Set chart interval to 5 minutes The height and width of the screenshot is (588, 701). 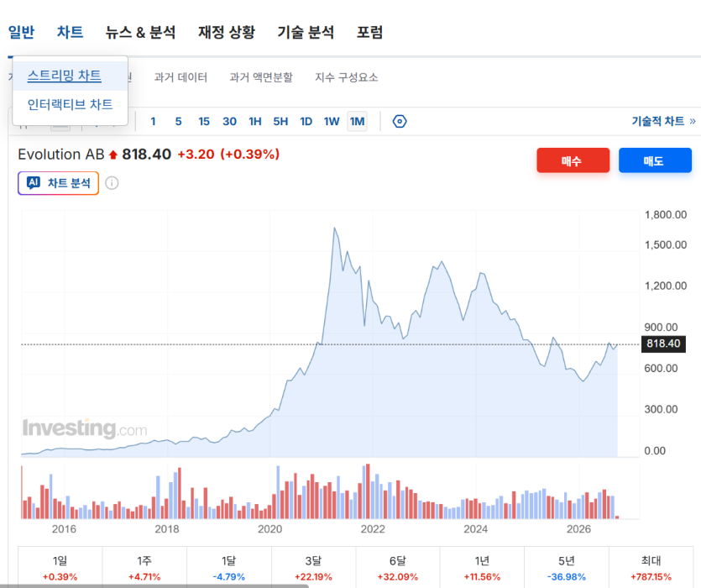pos(178,121)
